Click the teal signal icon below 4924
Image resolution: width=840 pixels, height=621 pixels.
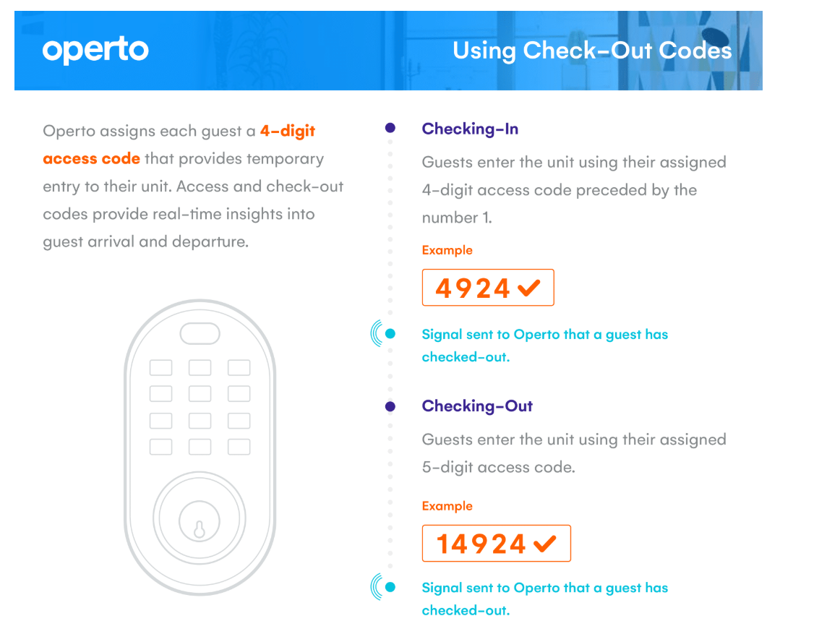click(384, 334)
